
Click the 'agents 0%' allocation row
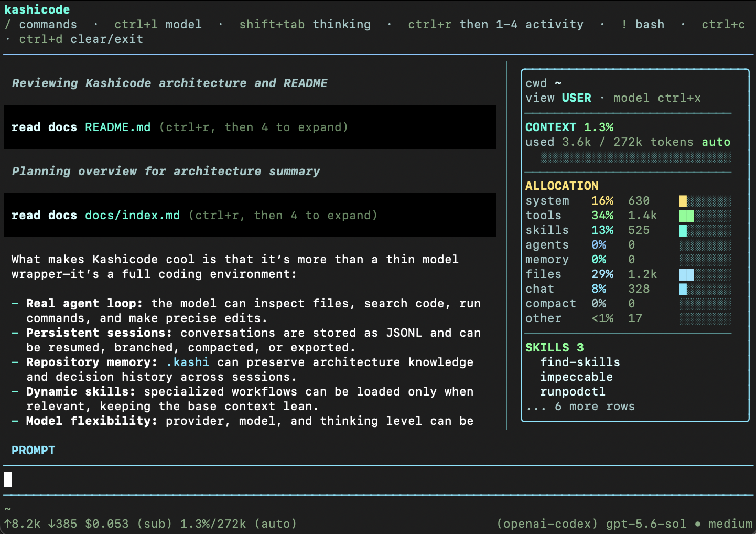click(628, 244)
